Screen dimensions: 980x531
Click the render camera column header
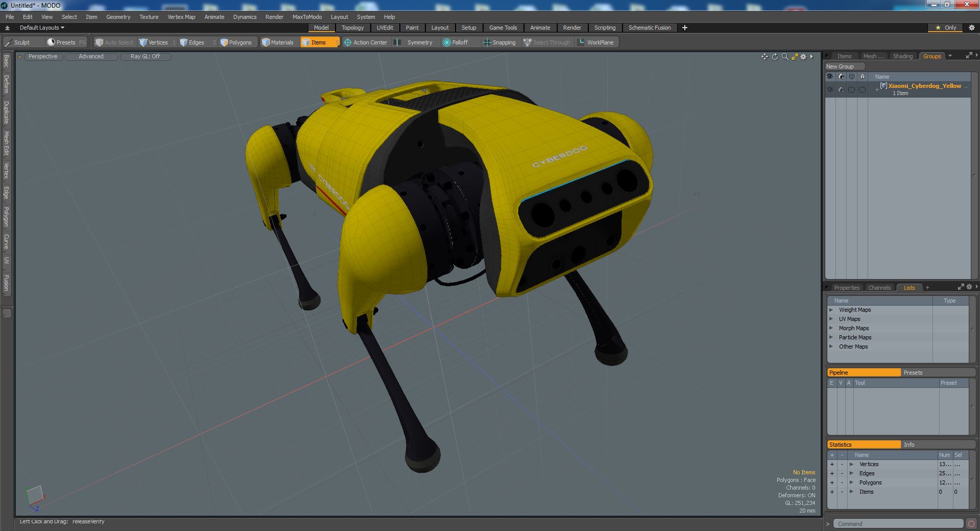pyautogui.click(x=841, y=77)
